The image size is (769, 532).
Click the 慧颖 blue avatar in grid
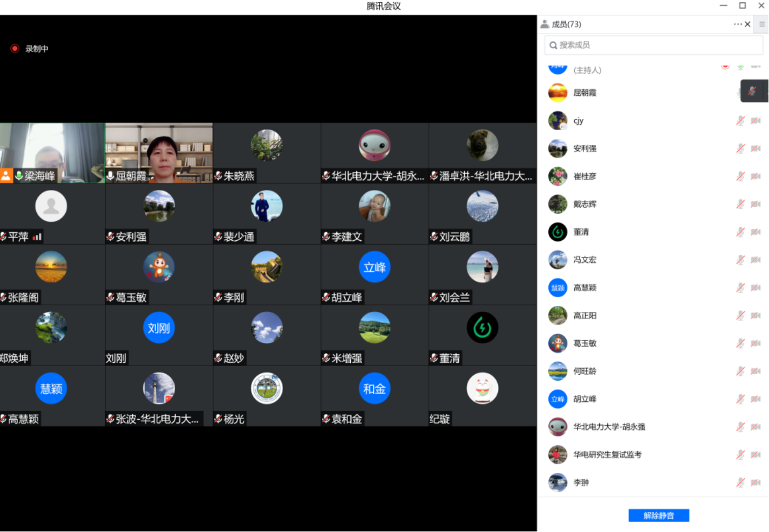pos(51,388)
